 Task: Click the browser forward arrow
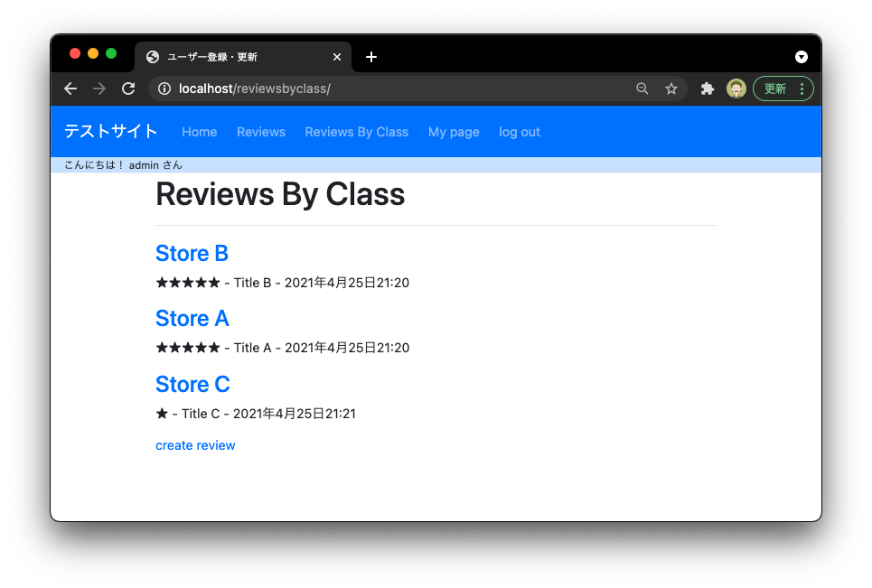coord(99,89)
